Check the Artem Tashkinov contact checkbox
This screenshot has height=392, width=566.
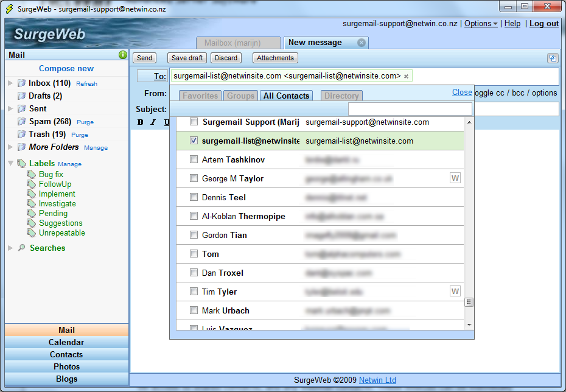click(194, 160)
